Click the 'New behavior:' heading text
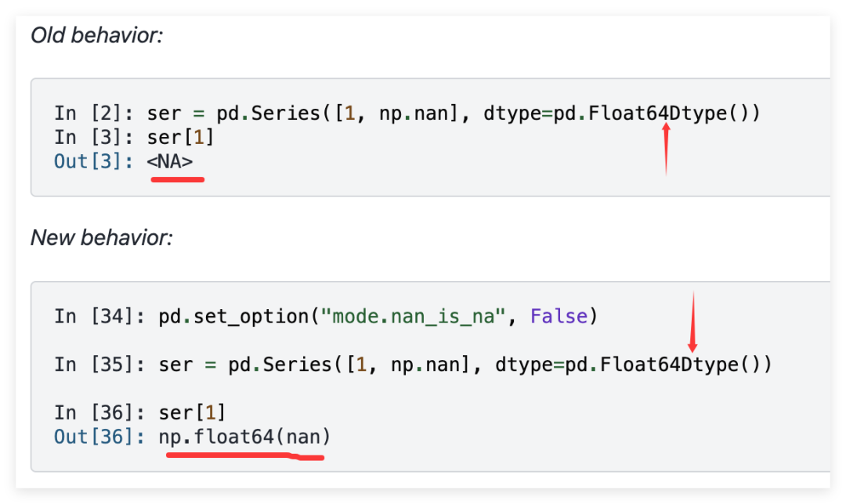 click(101, 238)
